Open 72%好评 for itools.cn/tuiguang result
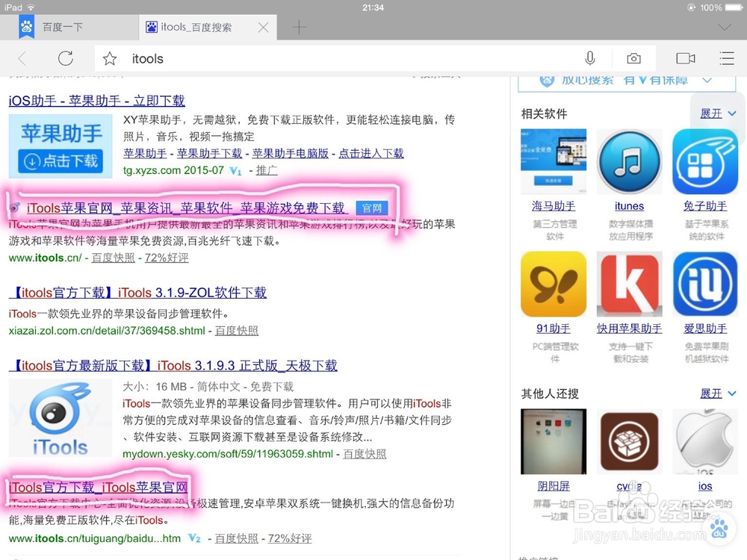Viewport: 747px width, 560px height. [x=290, y=538]
